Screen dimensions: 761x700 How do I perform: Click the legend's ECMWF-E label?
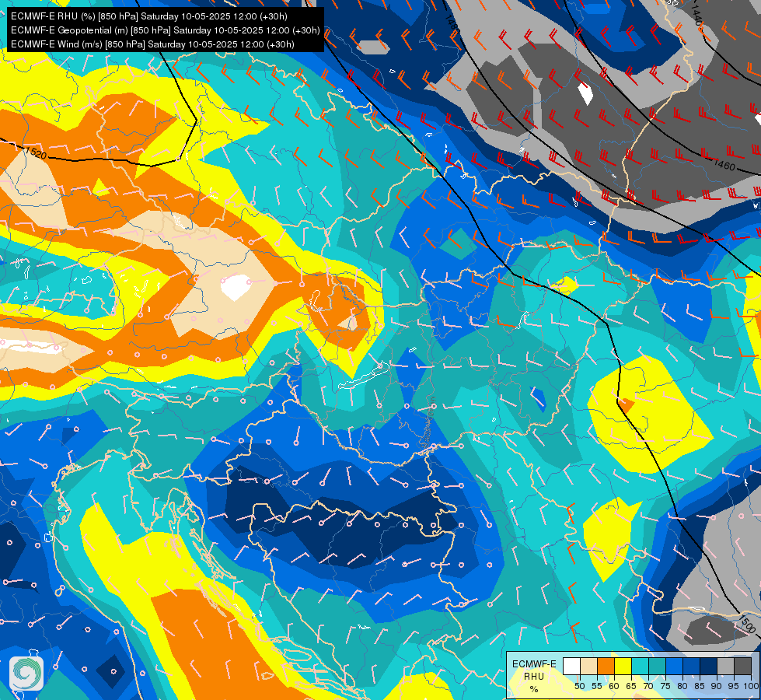534,664
